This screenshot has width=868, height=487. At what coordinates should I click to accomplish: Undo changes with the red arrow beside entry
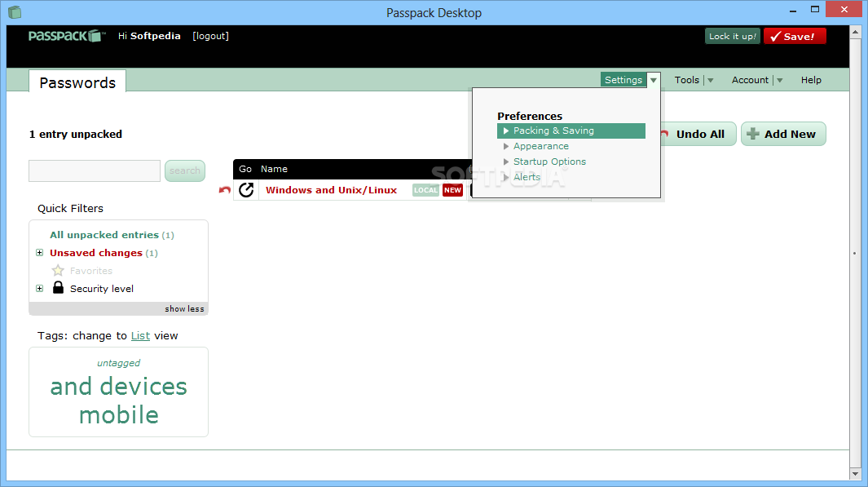(225, 190)
